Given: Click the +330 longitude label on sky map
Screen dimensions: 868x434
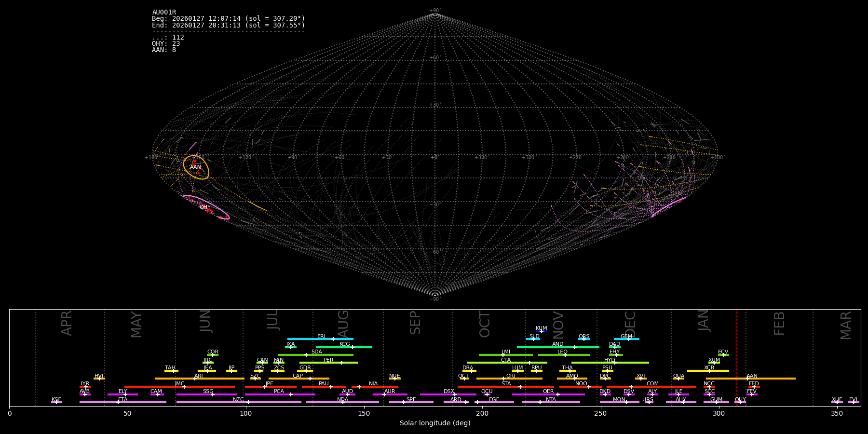Looking at the screenshot, I should (x=481, y=158).
